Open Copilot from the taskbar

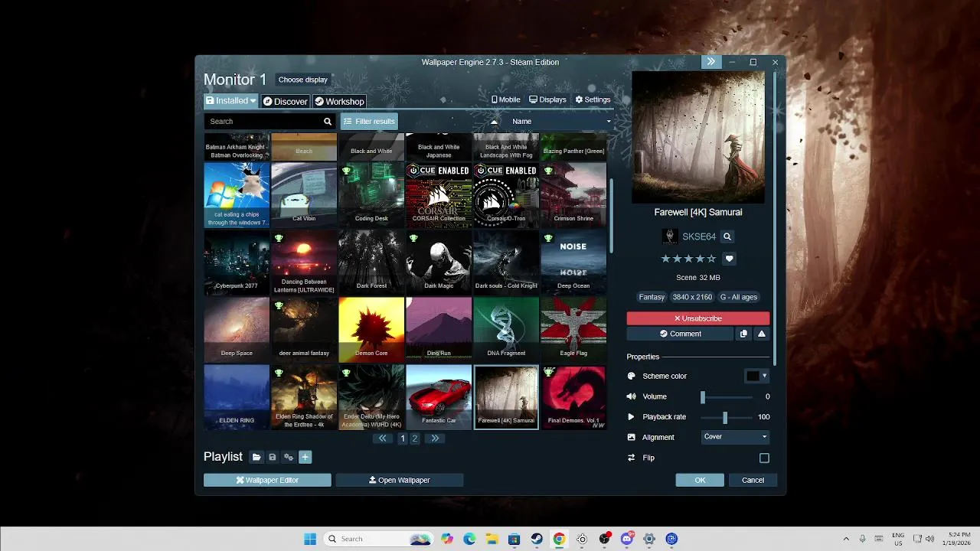click(446, 539)
